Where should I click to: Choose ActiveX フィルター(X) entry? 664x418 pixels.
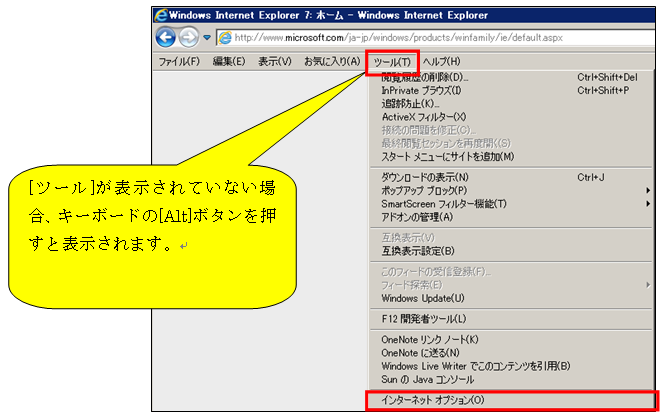(511, 117)
